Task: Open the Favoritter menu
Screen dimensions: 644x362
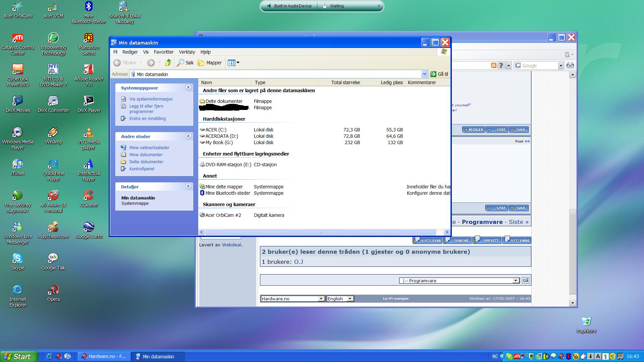Action: [x=164, y=52]
